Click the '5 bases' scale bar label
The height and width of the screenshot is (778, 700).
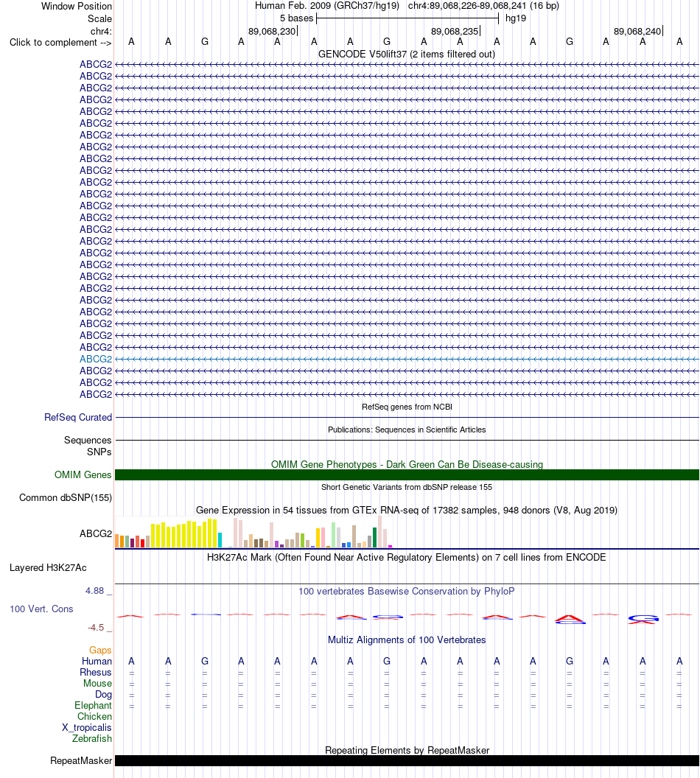point(297,18)
